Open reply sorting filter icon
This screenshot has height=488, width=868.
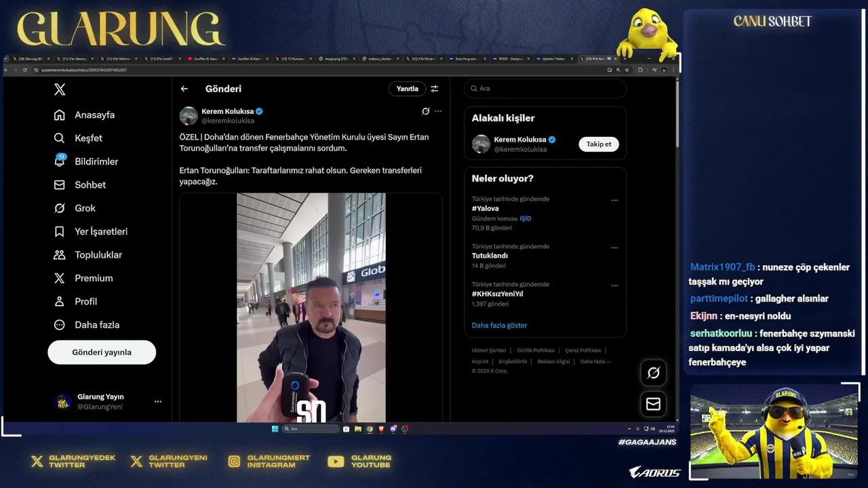(435, 89)
